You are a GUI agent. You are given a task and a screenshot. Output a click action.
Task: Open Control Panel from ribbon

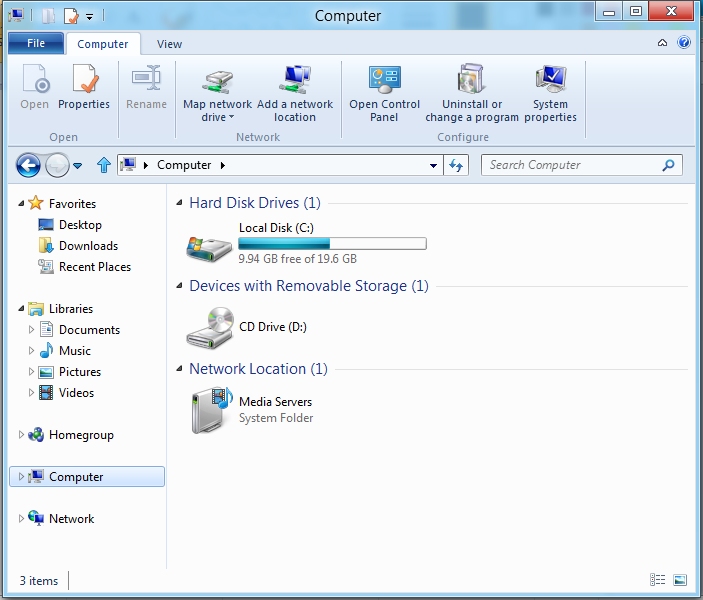[384, 93]
